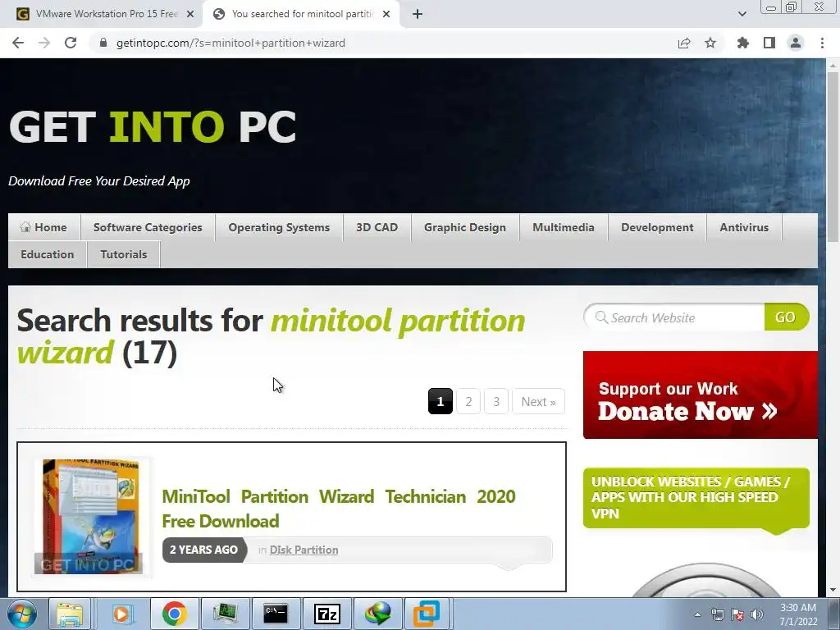
Task: Open the Development category
Action: [x=657, y=227]
